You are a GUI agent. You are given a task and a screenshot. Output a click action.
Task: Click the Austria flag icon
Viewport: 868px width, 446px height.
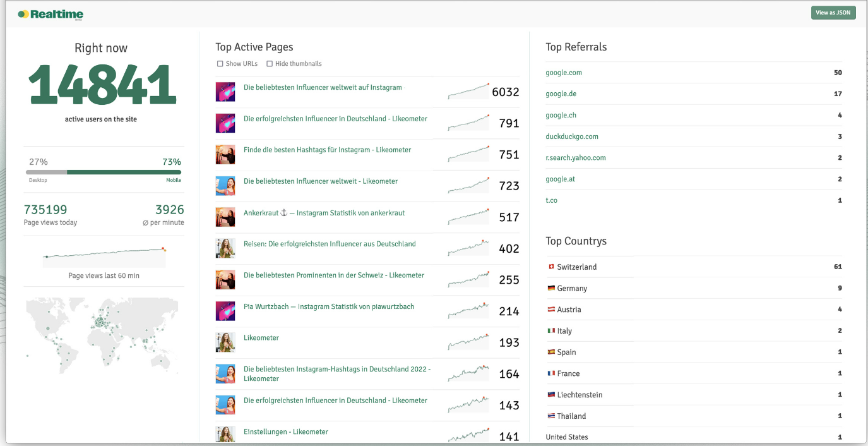[551, 310]
